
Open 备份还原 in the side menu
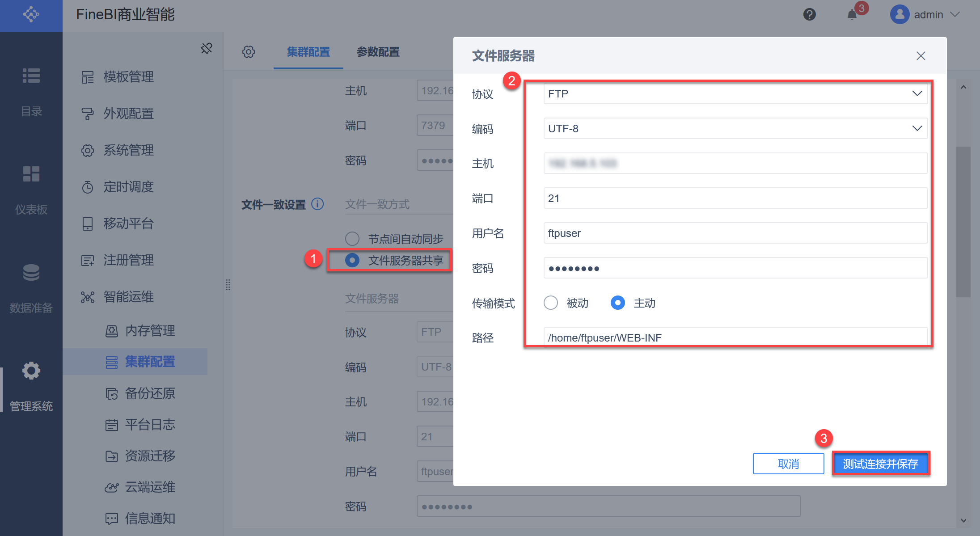click(x=150, y=393)
